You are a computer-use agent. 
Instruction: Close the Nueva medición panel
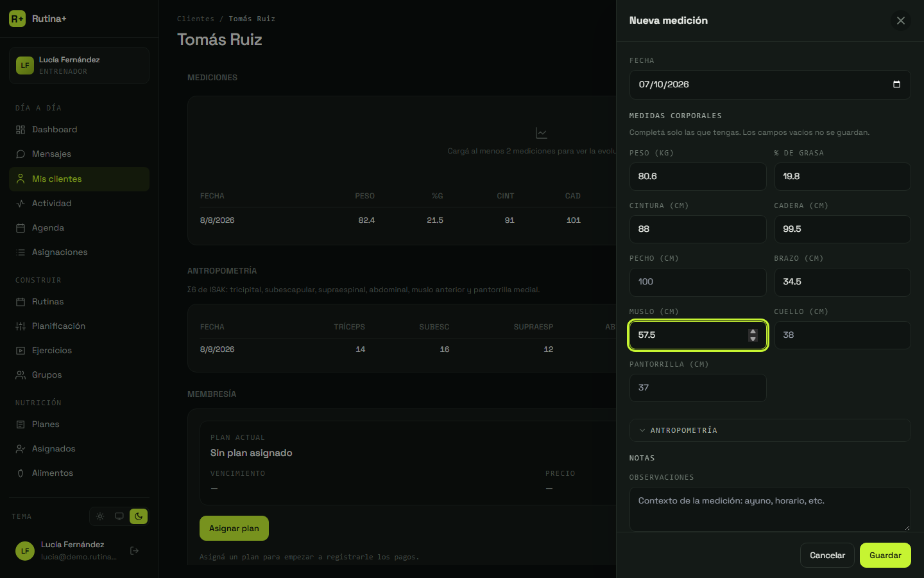(x=901, y=21)
